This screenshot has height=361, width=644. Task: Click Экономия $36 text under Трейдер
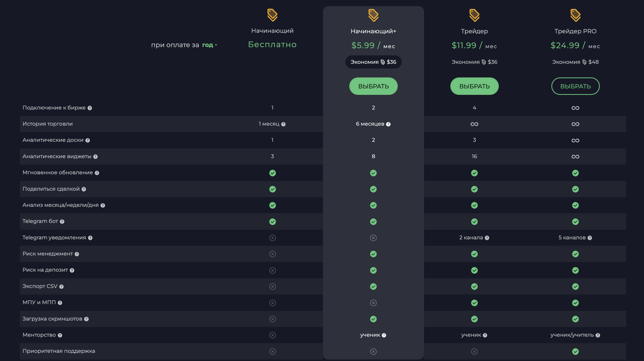coord(474,62)
